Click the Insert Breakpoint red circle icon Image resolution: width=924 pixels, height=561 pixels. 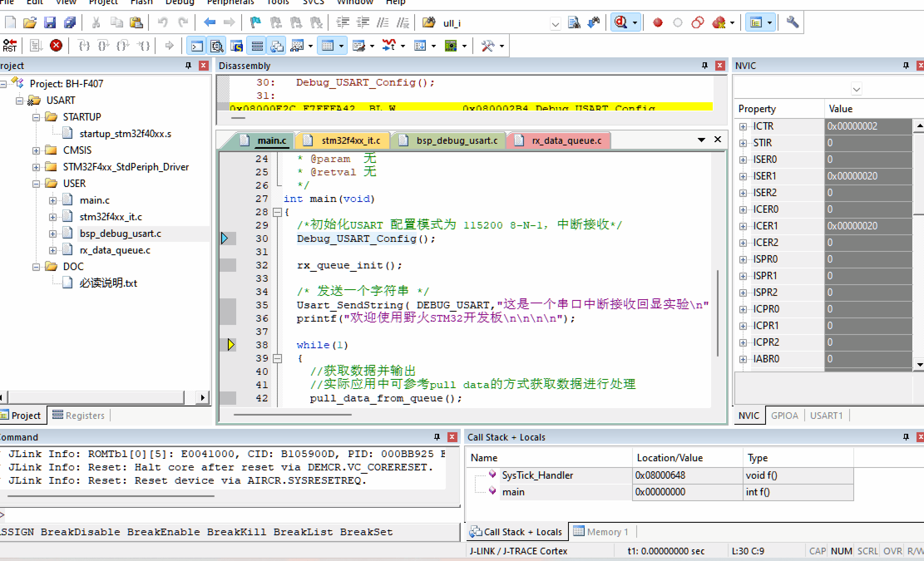657,22
